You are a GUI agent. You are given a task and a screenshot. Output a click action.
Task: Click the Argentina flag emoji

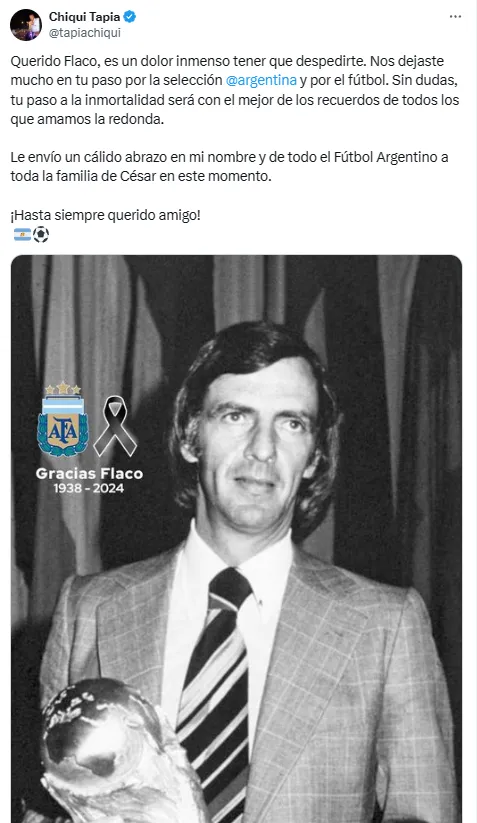[22, 235]
